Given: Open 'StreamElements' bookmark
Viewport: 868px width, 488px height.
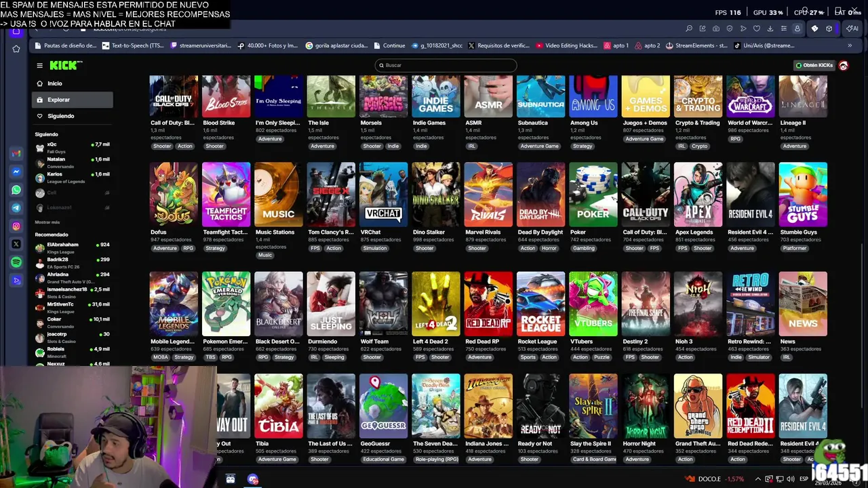Looking at the screenshot, I should click(x=696, y=45).
